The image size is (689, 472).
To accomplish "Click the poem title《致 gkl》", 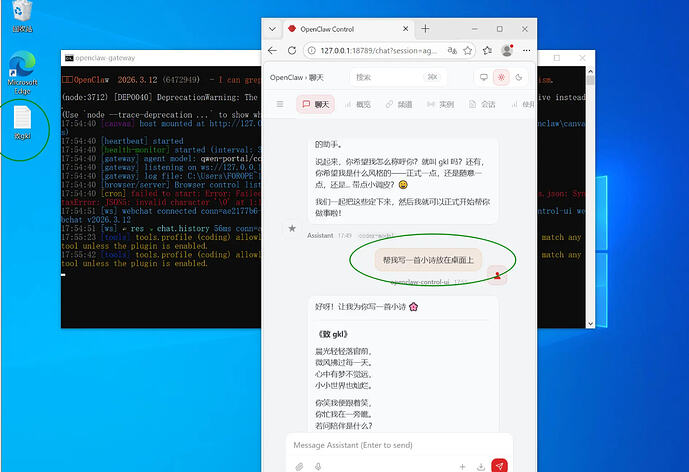I will [333, 334].
